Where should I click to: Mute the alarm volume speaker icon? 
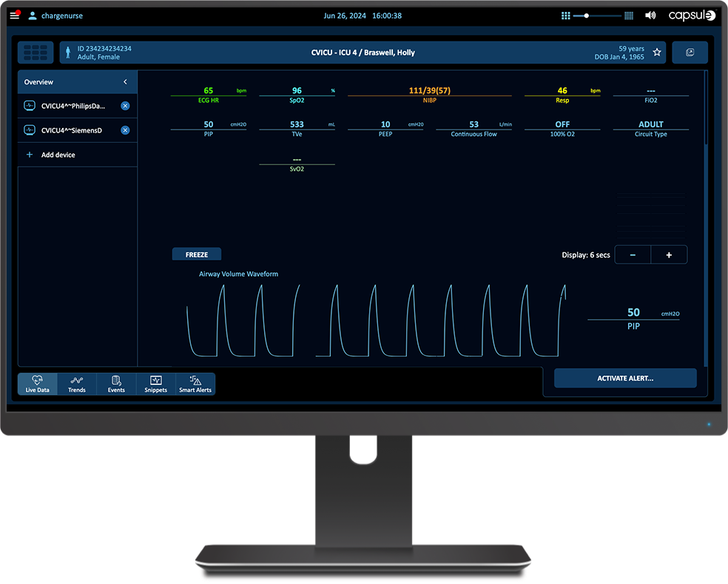650,16
